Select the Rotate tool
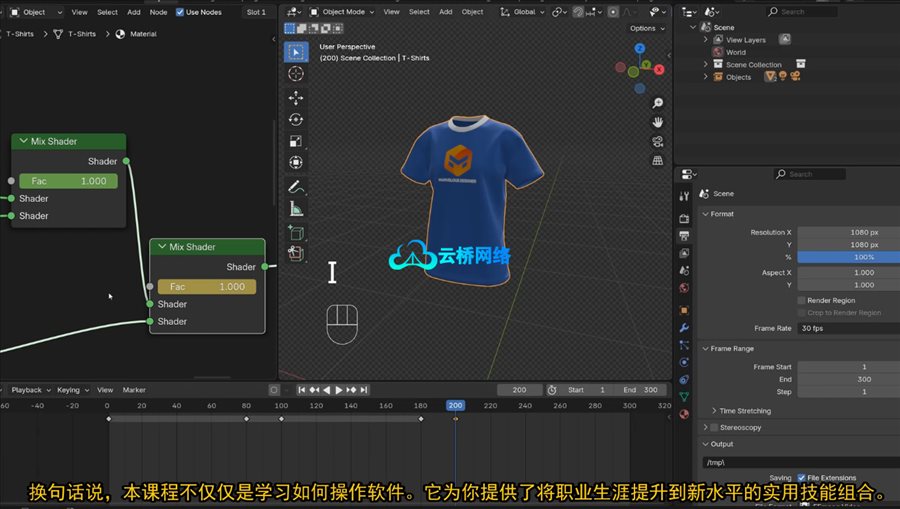900x509 pixels. [x=296, y=120]
